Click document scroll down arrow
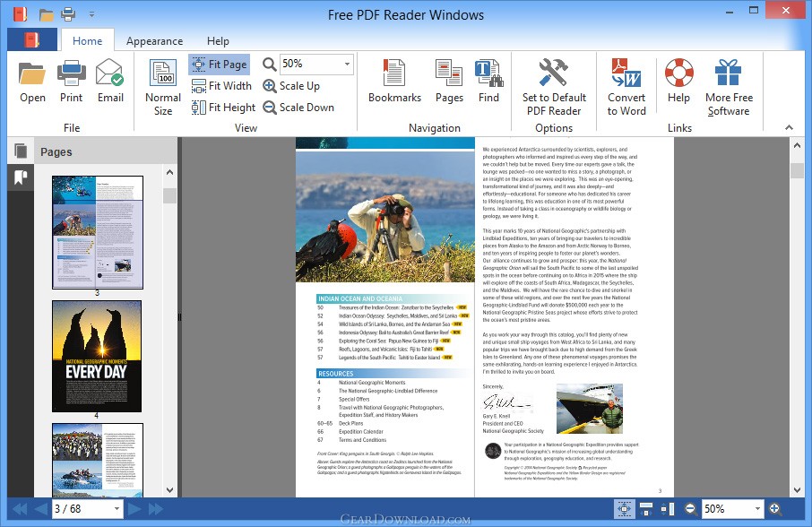The height and width of the screenshot is (527, 812). (797, 489)
